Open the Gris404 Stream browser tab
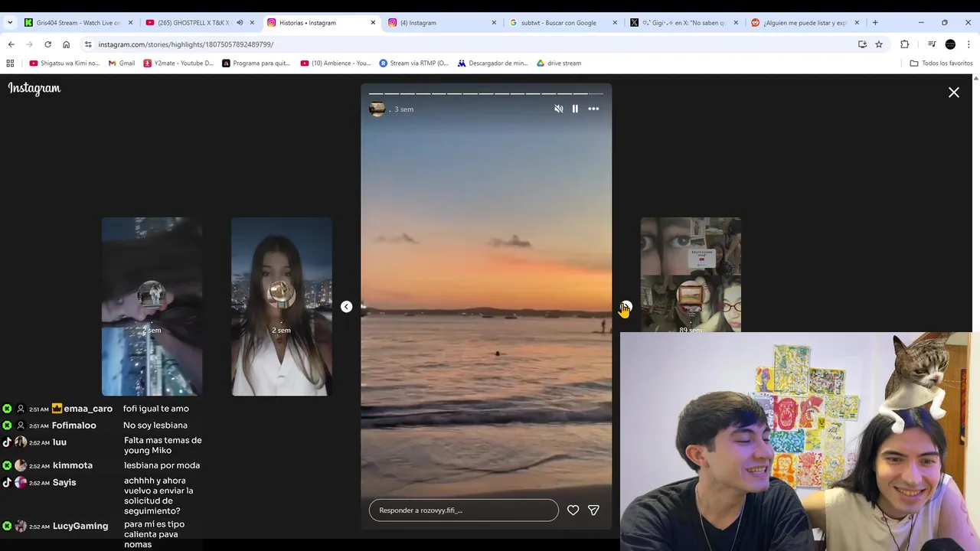 [78, 23]
